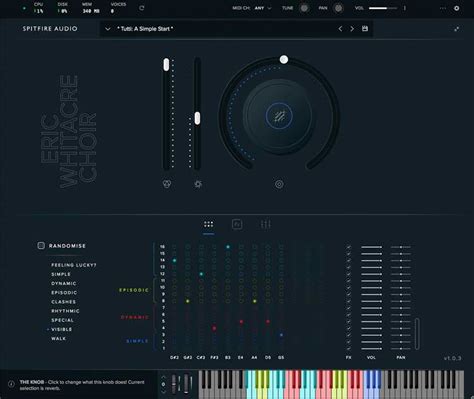Viewport: 474px width, 399px height.
Task: Go to the next preset arrow
Action: tap(352, 29)
